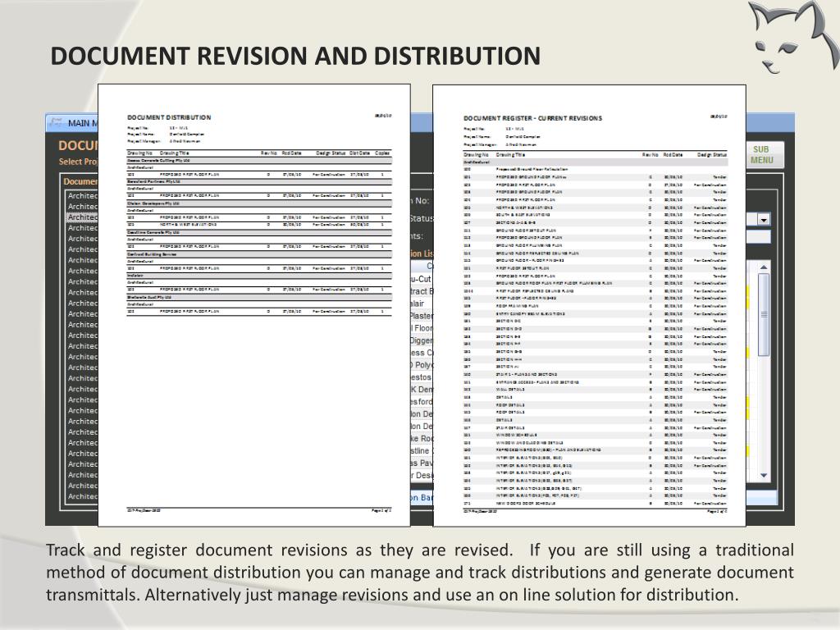The height and width of the screenshot is (630, 840).
Task: Click the empty input field below the dropdown
Action: pyautogui.click(x=758, y=237)
